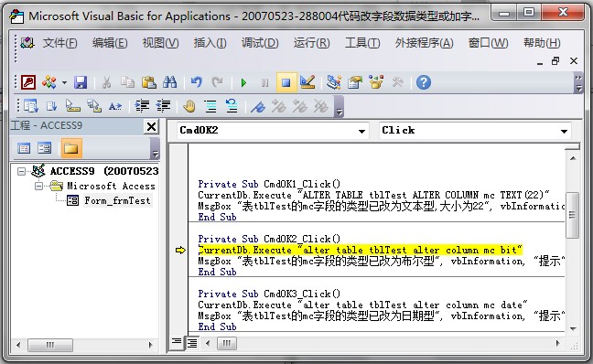593x364 pixels.
Task: Collapse the Microsoft Access folder node
Action: click(x=39, y=186)
